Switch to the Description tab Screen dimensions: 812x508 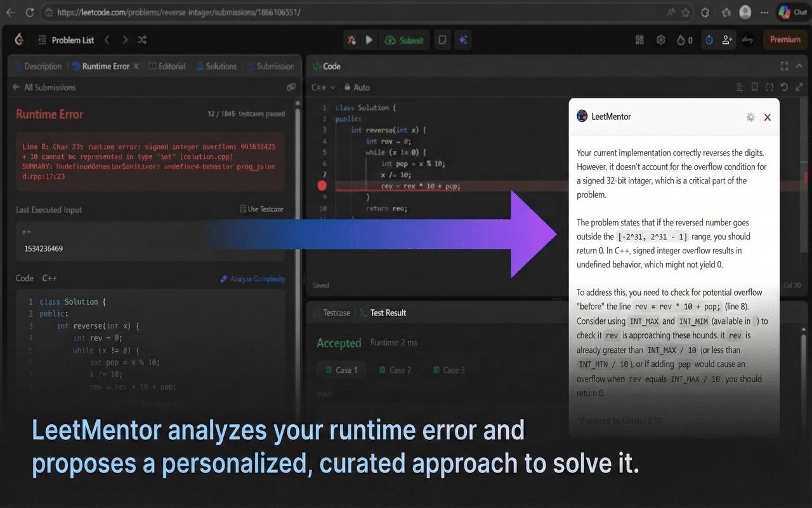(38, 66)
